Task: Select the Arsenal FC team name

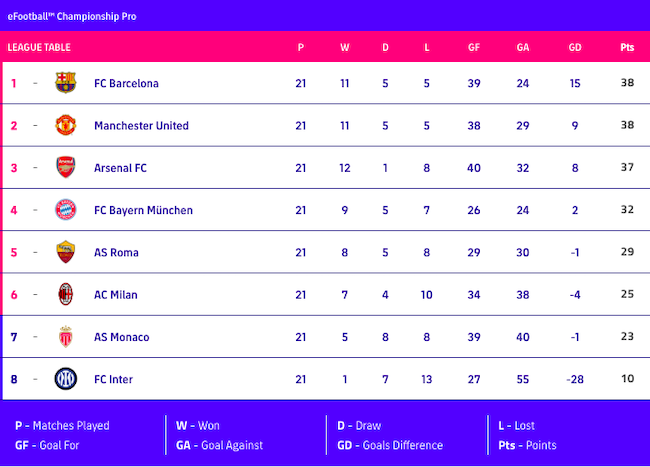Action: point(120,168)
